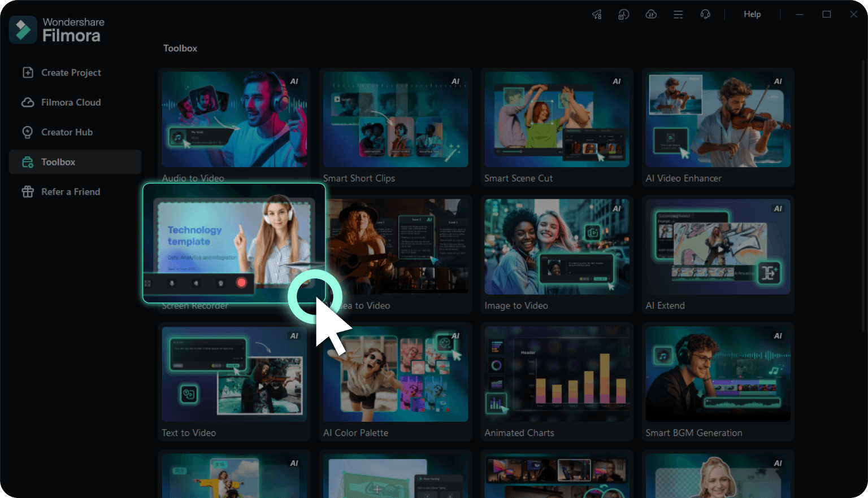Click the Smart Scene Cut label

coord(518,178)
